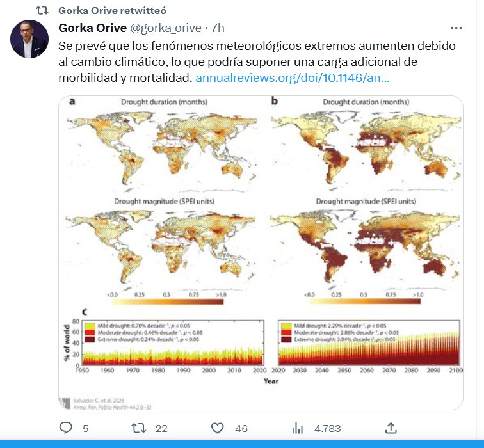Open the tweet via the "7h" timestamp
This screenshot has width=484, height=448.
tap(218, 28)
